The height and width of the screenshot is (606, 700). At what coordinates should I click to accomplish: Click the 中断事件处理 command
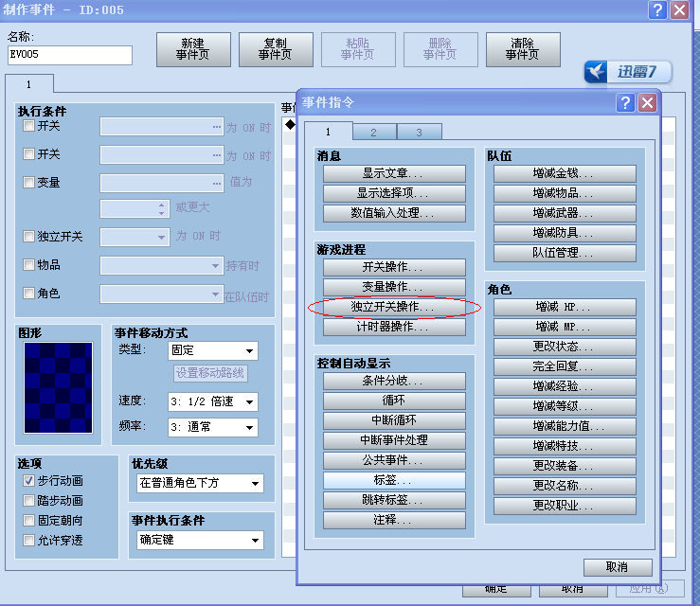point(394,440)
